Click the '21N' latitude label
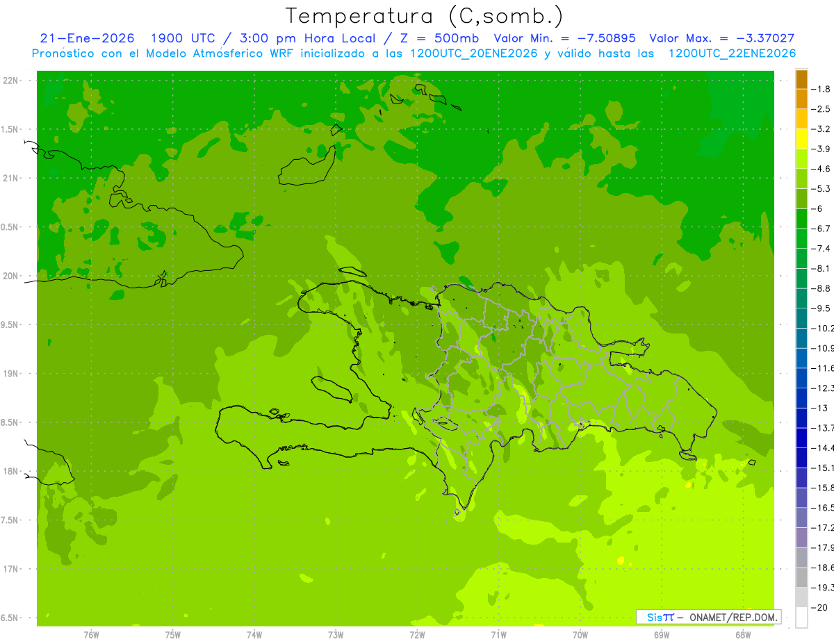Viewport: 834px width, 644px height. (11, 178)
